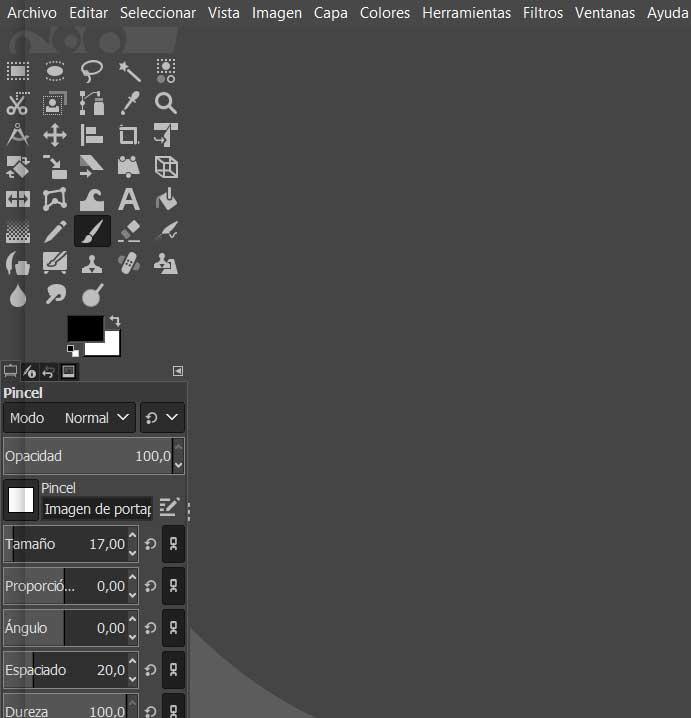
Task: Select the Scale tool
Action: click(55, 167)
